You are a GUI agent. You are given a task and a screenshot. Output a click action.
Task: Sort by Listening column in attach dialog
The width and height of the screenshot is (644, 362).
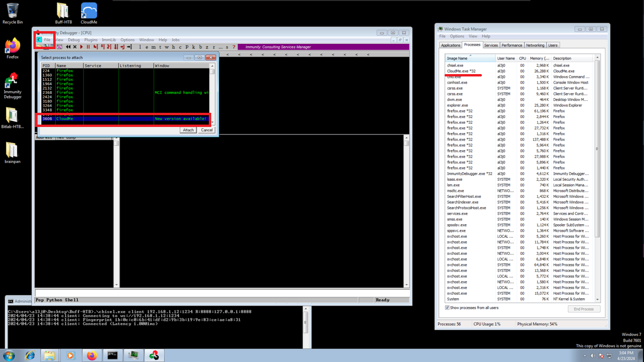pyautogui.click(x=136, y=66)
